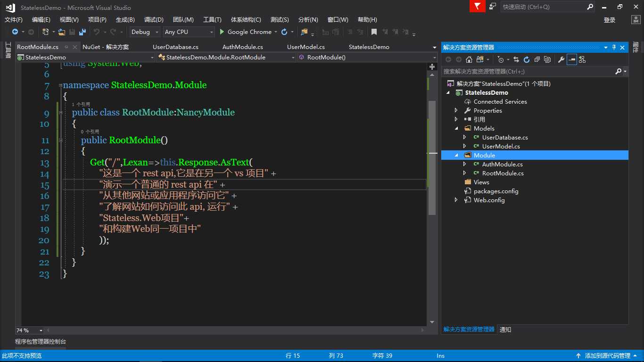Switch to the AuthModule.cs tab
The image size is (644, 362).
242,47
